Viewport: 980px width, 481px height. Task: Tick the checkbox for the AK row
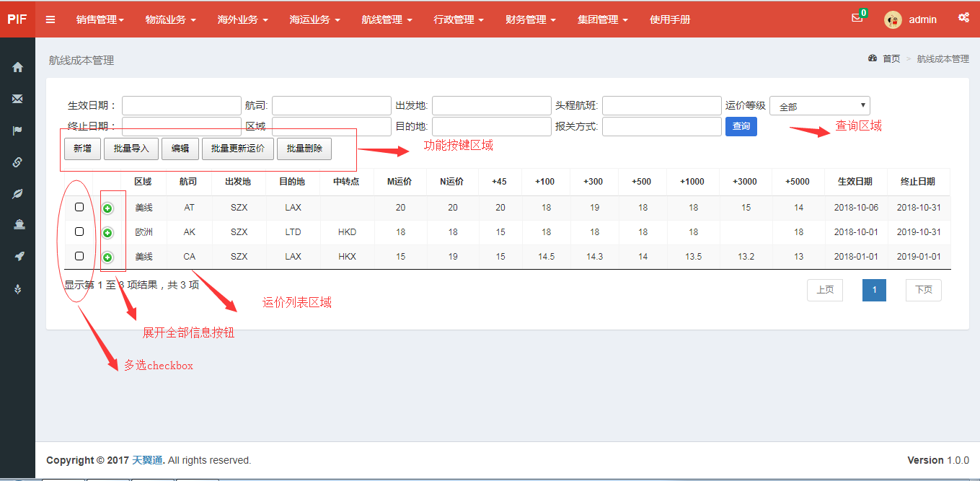(79, 231)
